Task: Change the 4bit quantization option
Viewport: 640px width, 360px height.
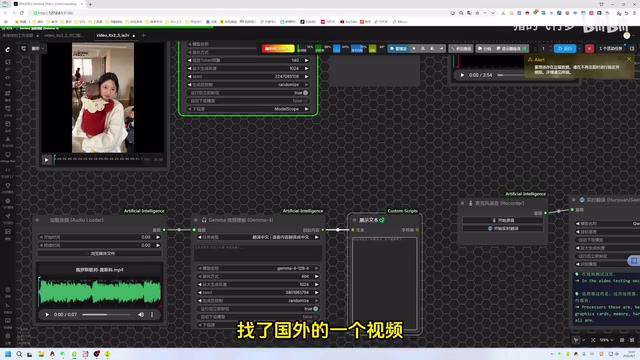Action: tap(258, 276)
